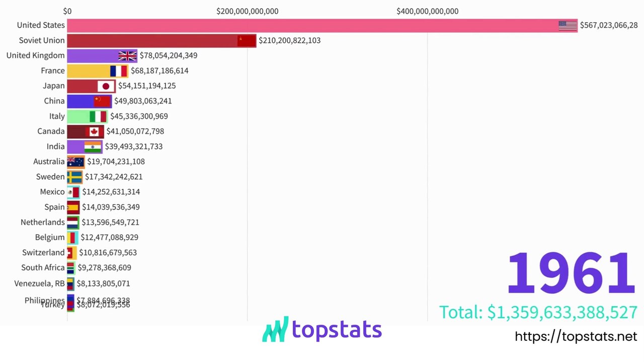The width and height of the screenshot is (644, 362).
Task: Click the topstats logo icon
Action: click(x=275, y=329)
